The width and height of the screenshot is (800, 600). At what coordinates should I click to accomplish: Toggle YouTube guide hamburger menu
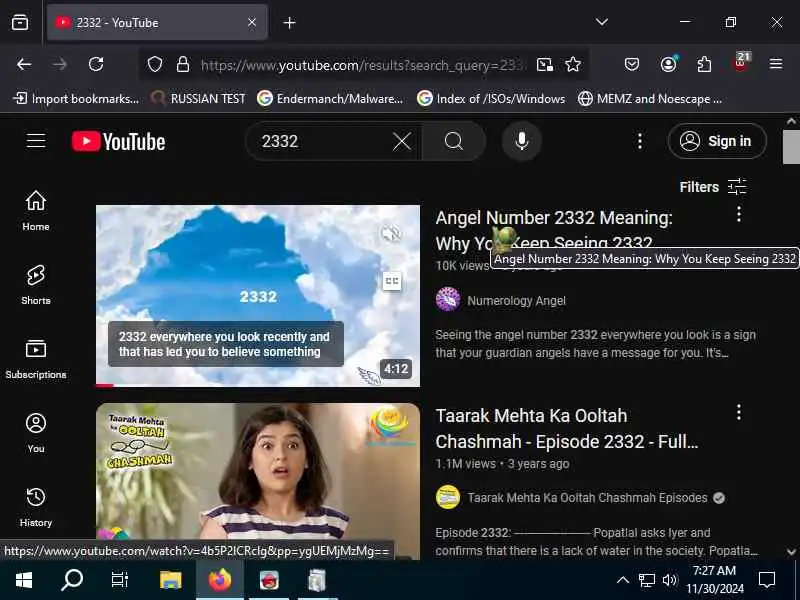pyautogui.click(x=36, y=141)
